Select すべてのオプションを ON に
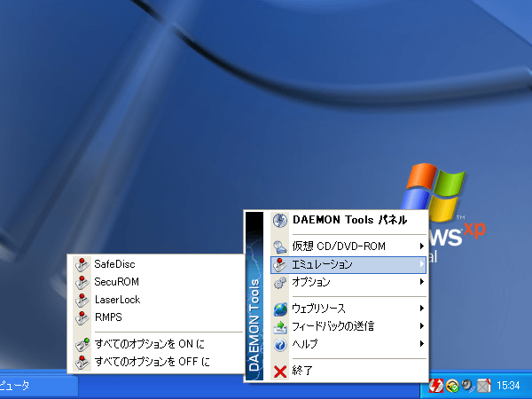532x399 pixels. pos(158,344)
